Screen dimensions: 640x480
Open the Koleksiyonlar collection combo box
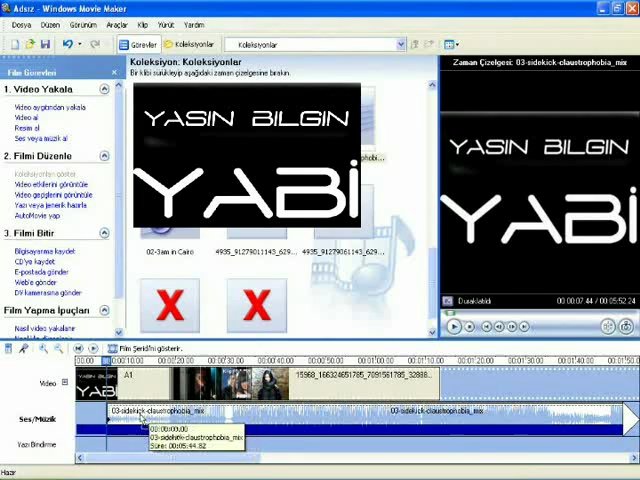(x=315, y=44)
